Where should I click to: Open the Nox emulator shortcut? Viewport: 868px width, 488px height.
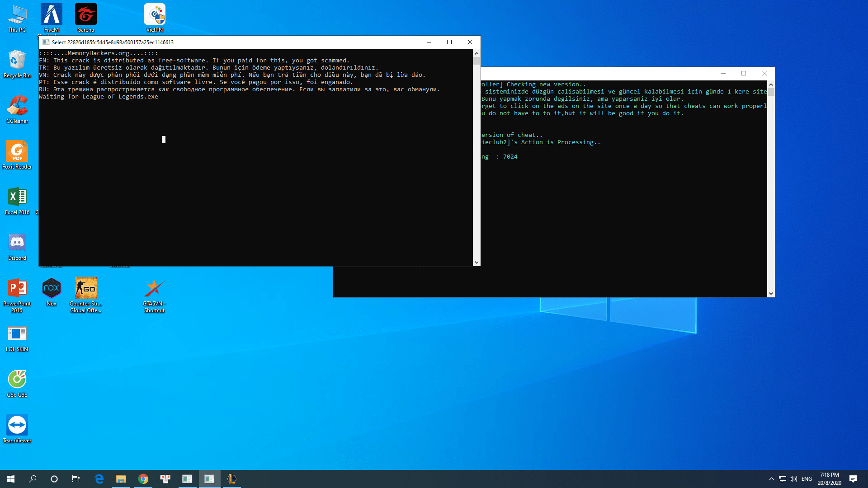[x=52, y=292]
